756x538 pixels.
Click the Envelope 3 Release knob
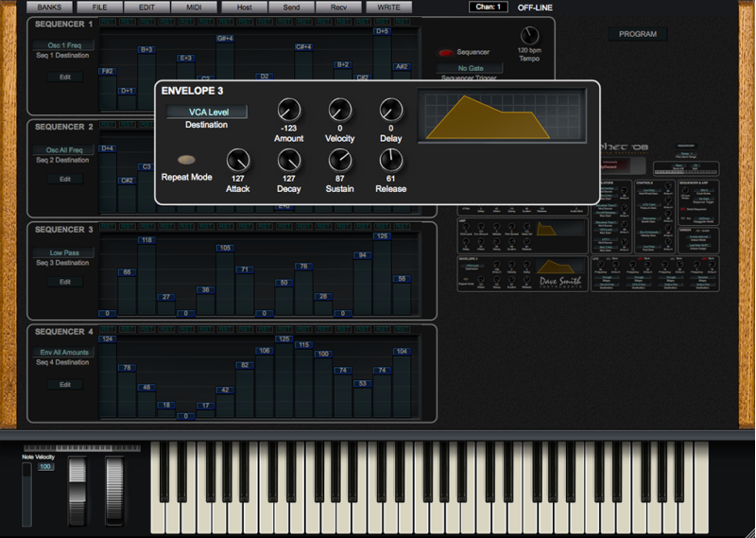tap(391, 161)
